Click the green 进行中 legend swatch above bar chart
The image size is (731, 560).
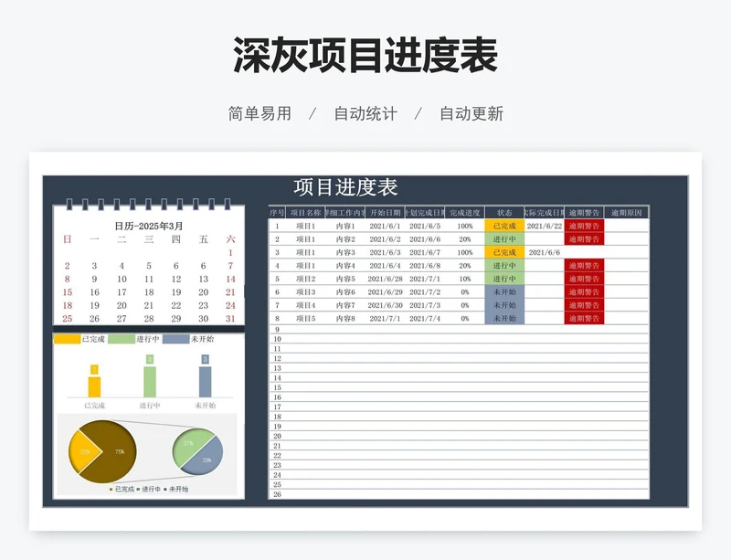click(x=122, y=339)
